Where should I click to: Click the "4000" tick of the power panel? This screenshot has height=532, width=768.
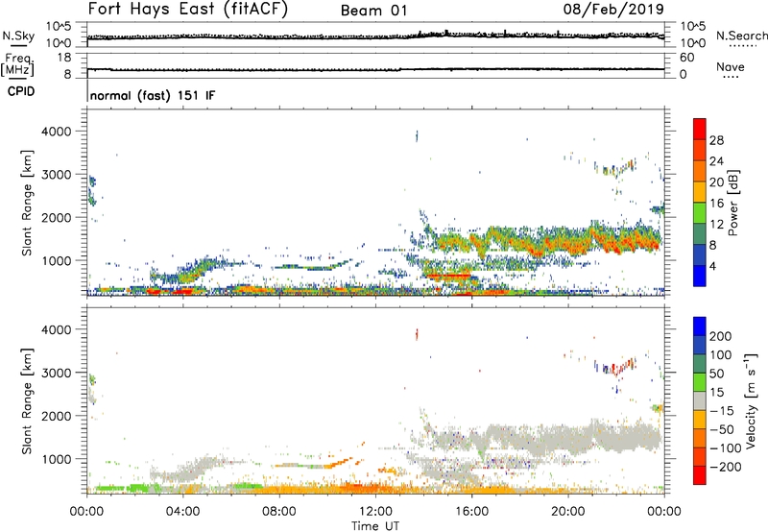point(57,132)
